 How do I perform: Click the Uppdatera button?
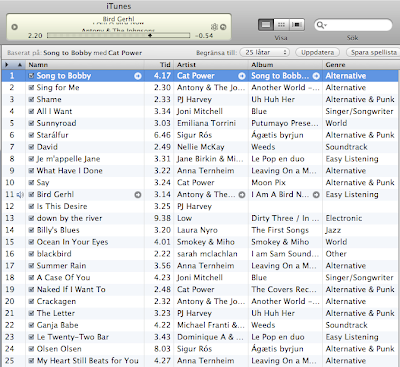click(x=318, y=52)
